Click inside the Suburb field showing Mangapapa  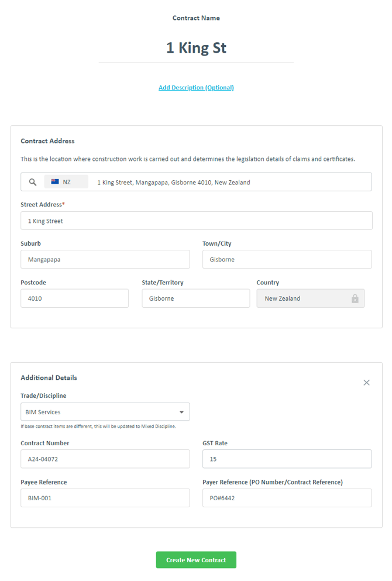click(x=105, y=259)
